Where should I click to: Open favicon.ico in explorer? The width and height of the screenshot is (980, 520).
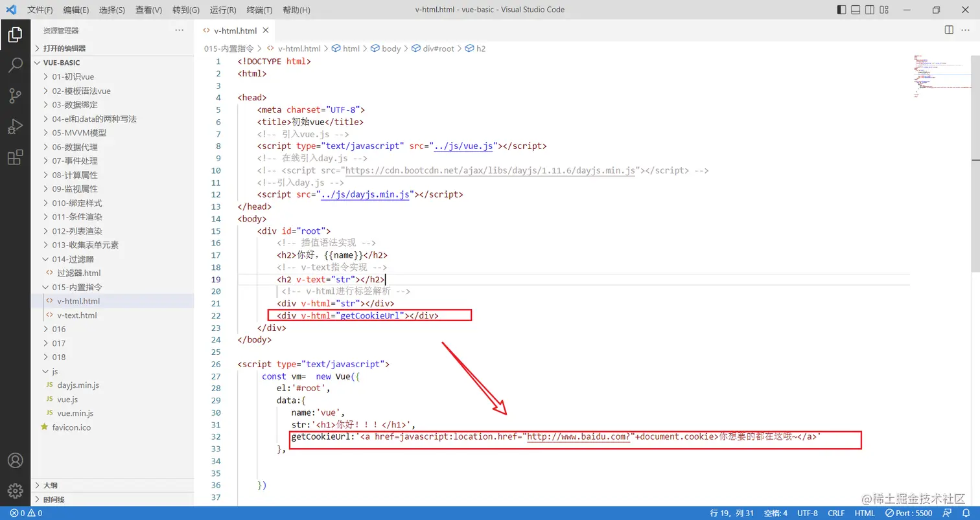[x=113, y=427]
